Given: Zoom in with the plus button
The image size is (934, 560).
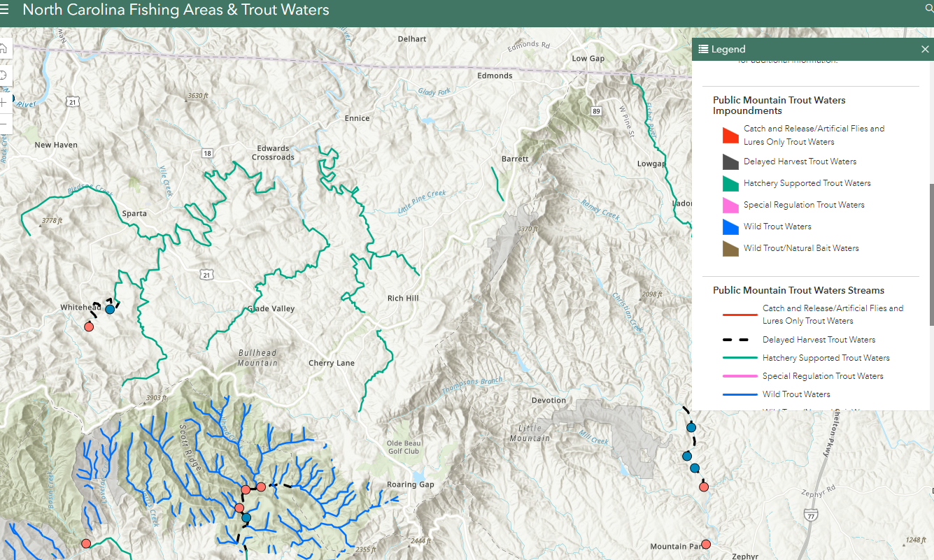Looking at the screenshot, I should tap(3, 103).
